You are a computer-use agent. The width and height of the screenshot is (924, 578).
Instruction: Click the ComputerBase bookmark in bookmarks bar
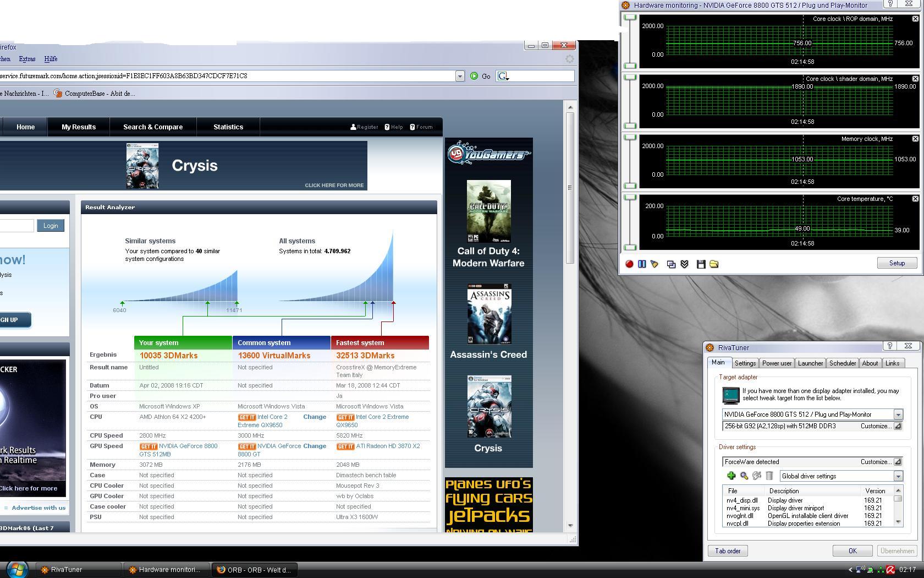(94, 94)
